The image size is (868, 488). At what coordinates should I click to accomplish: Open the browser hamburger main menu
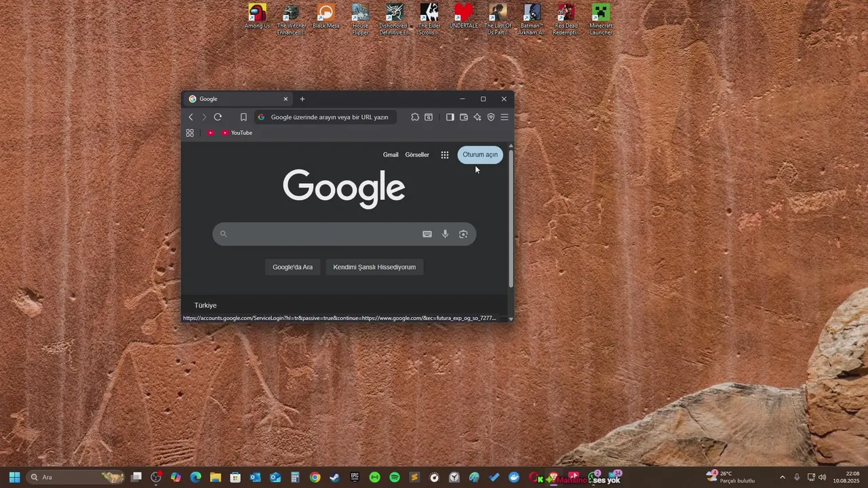pos(505,117)
